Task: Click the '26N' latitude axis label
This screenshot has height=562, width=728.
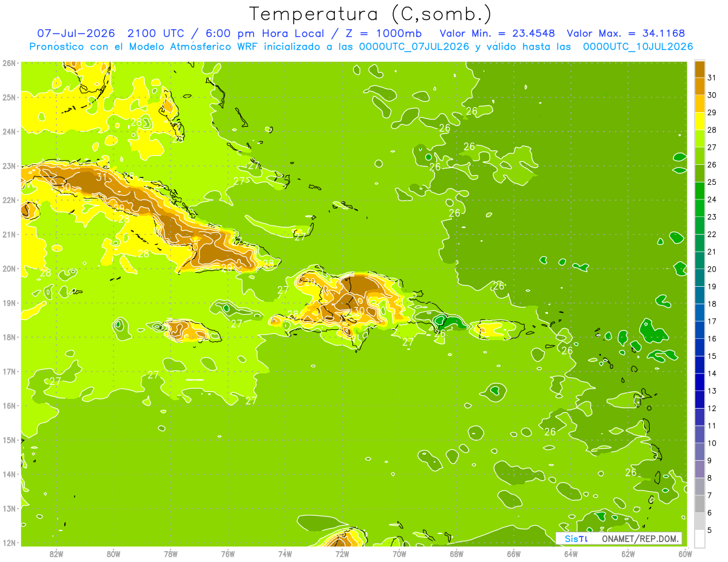Action: (x=8, y=63)
